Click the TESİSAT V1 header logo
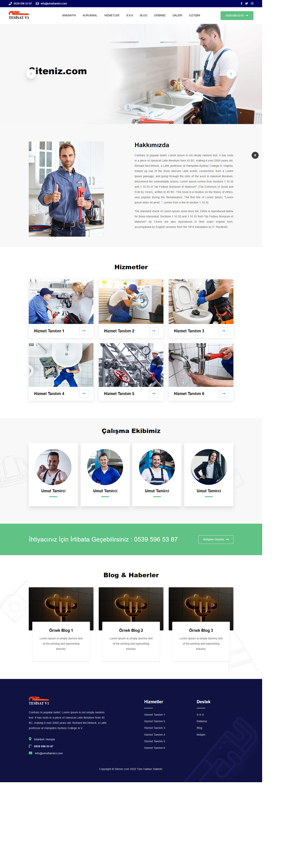Viewport: 288px width, 868px height. click(x=19, y=15)
